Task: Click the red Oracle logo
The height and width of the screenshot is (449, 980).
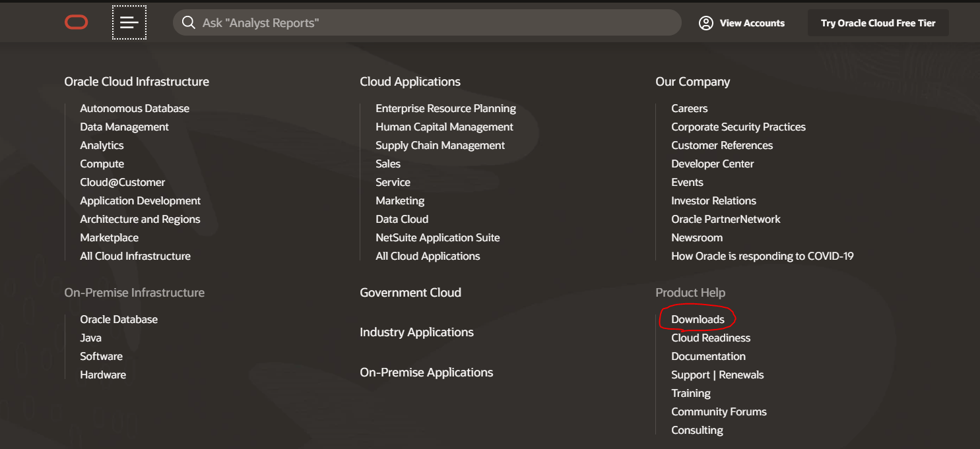Action: point(76,23)
